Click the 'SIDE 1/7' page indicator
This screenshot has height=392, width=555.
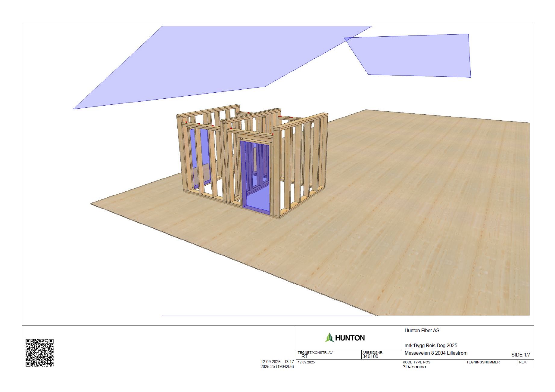tap(520, 355)
